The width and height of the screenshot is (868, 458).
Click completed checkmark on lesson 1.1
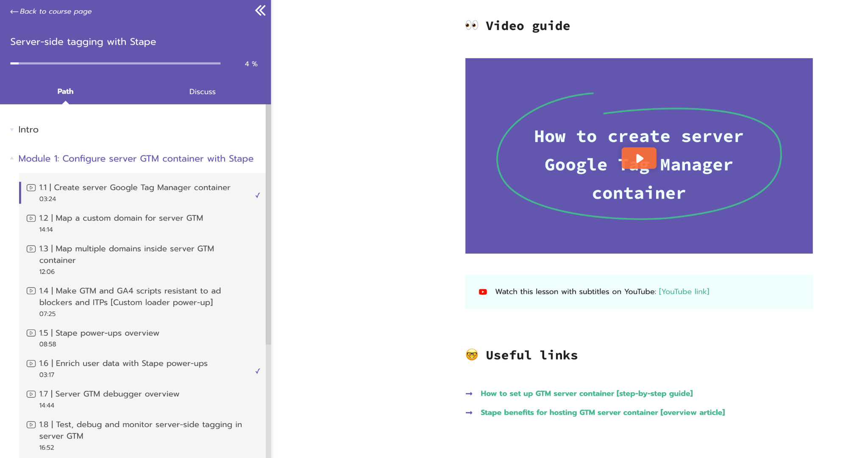[x=257, y=195]
